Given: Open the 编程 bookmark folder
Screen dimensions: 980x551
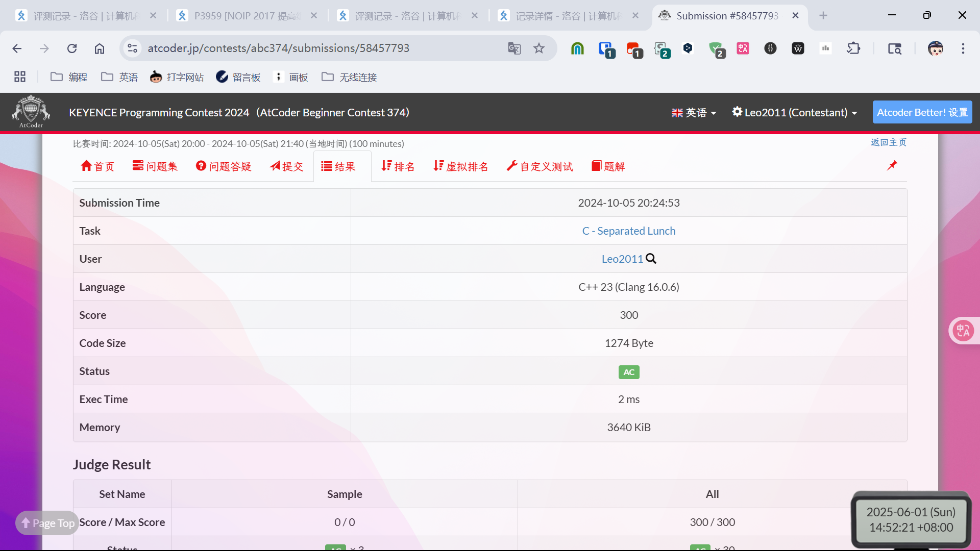Looking at the screenshot, I should coord(69,77).
